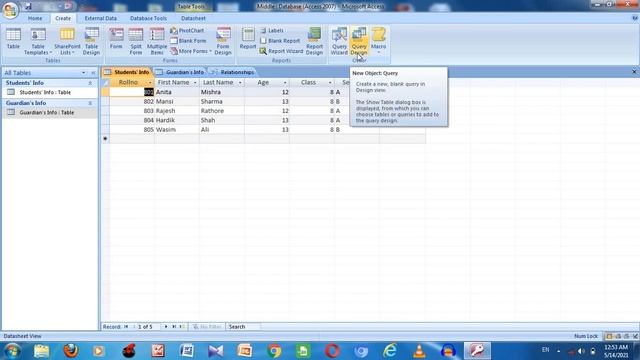The width and height of the screenshot is (640, 360).
Task: Click the Labels button
Action: tap(272, 31)
